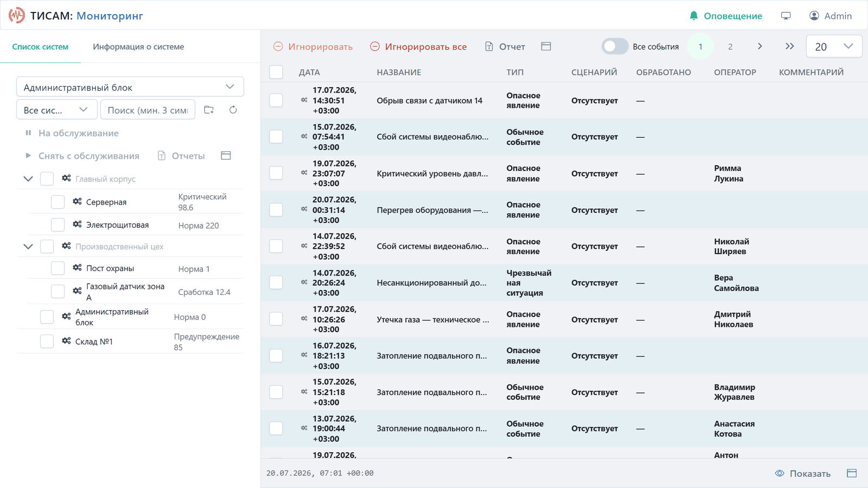Screen dimensions: 868x488
Task: Toggle the Все события switch
Action: click(615, 47)
